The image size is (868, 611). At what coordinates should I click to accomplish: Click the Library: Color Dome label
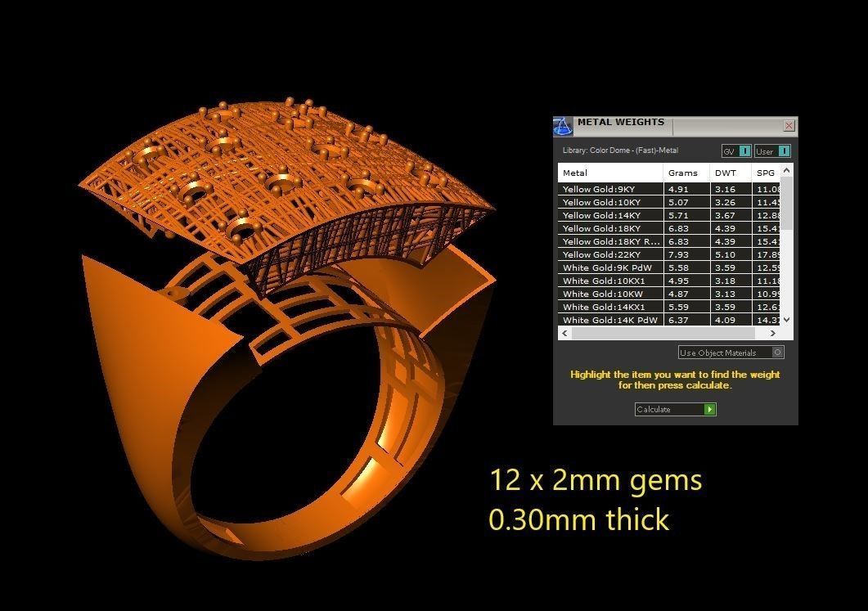tap(620, 151)
